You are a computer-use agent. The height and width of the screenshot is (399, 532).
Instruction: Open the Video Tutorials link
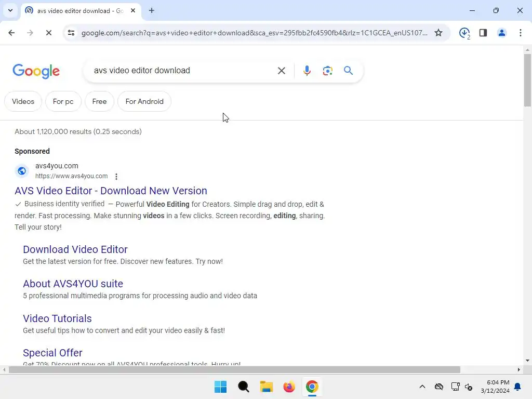click(57, 318)
